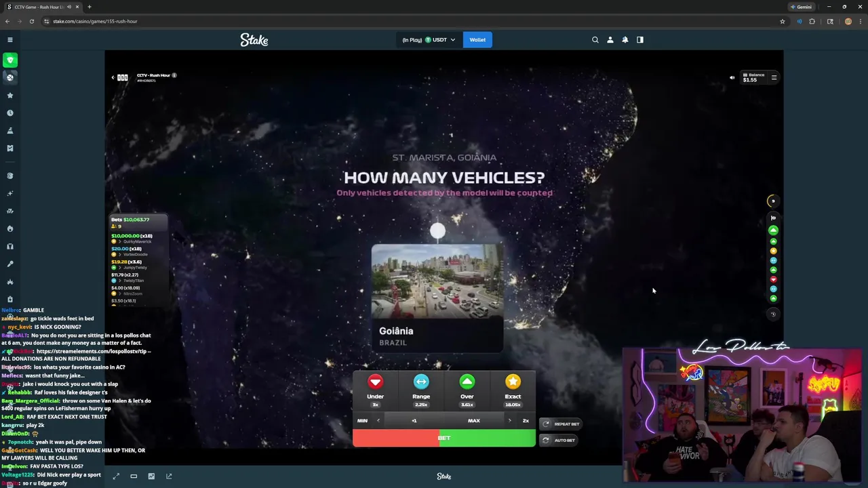Open the user profile icon
Viewport: 868px width, 488px height.
pyautogui.click(x=610, y=40)
